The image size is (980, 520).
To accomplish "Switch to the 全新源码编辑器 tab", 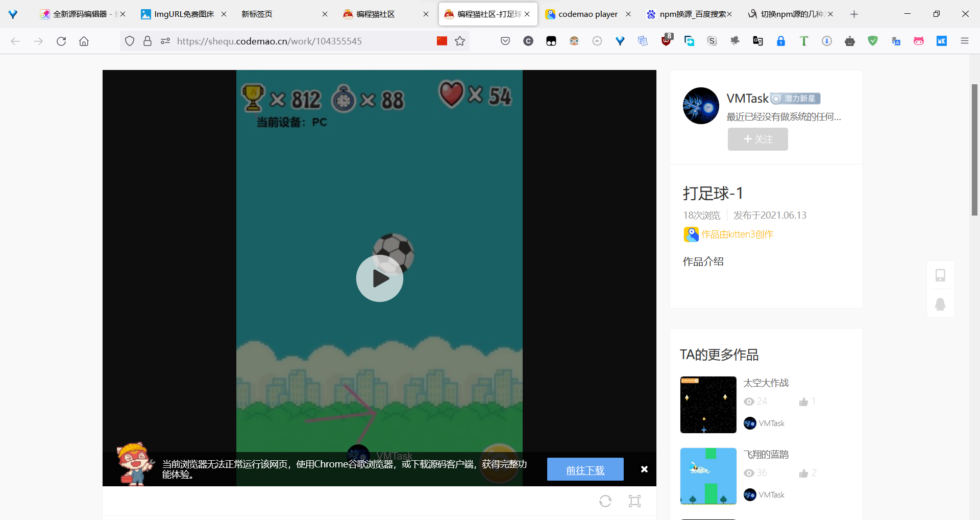I will tap(82, 14).
